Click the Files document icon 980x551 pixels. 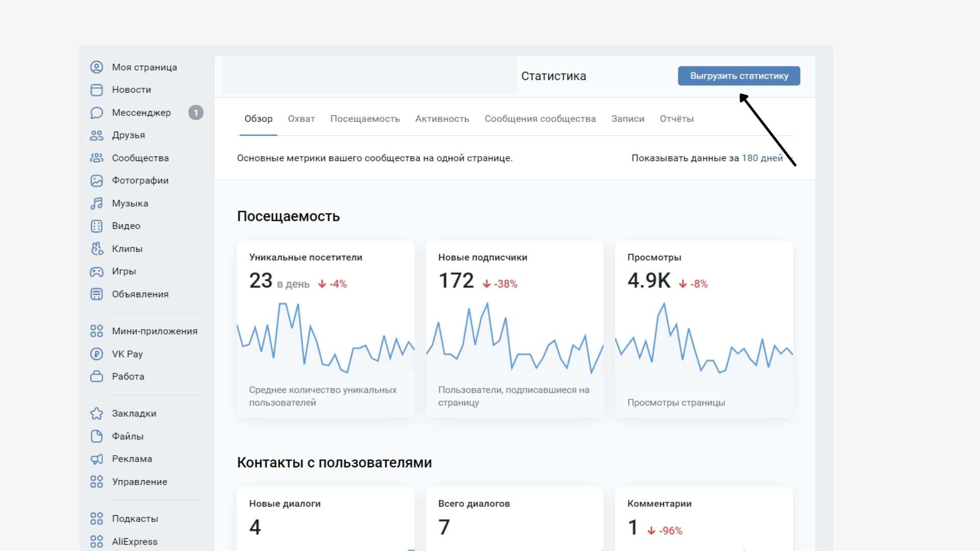coord(96,436)
